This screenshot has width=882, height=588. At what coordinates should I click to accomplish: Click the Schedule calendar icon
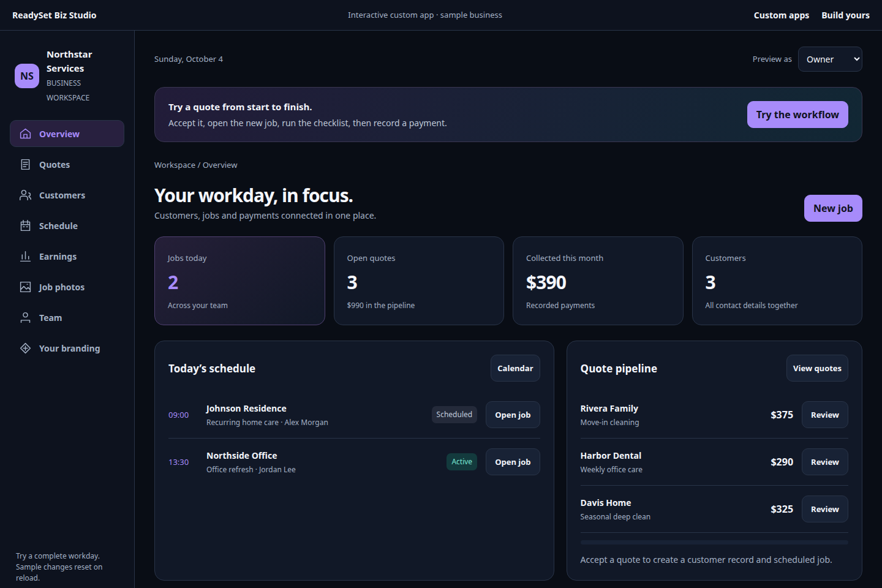click(x=25, y=225)
